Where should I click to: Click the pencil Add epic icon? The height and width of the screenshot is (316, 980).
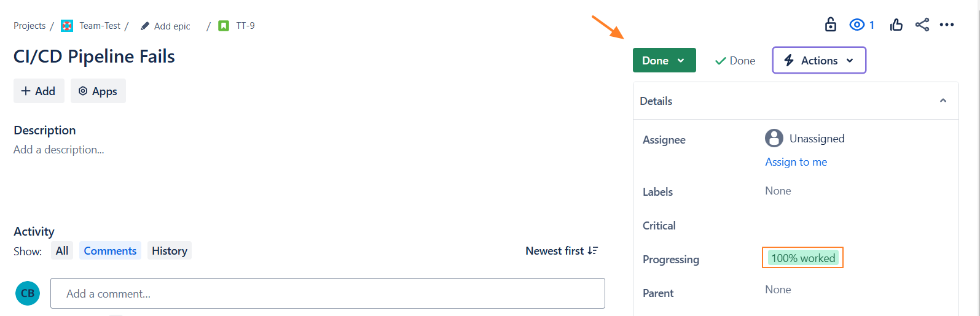click(145, 26)
